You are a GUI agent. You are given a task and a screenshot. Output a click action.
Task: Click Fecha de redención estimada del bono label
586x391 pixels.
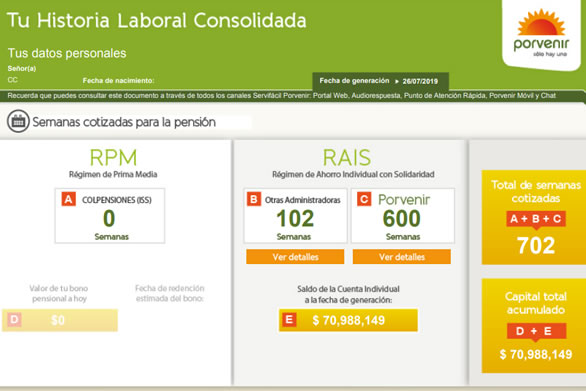pyautogui.click(x=170, y=293)
